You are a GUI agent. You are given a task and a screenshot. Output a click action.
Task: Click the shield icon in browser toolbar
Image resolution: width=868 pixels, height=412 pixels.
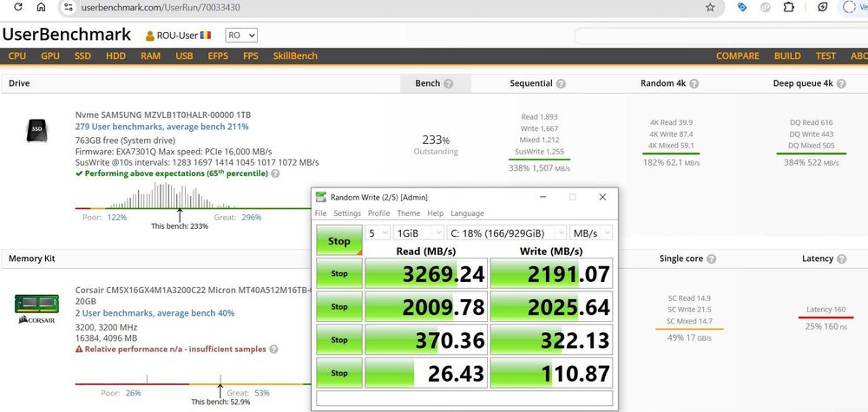(823, 7)
